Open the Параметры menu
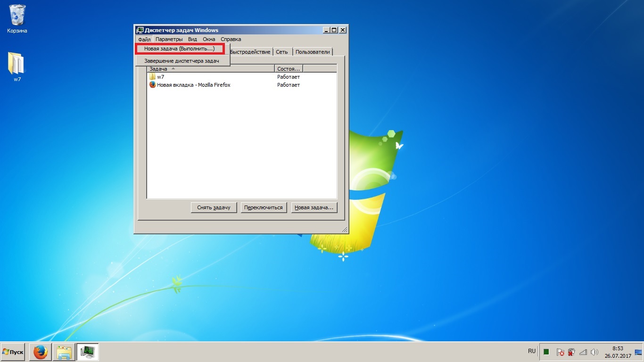Image resolution: width=644 pixels, height=362 pixels. pos(169,40)
